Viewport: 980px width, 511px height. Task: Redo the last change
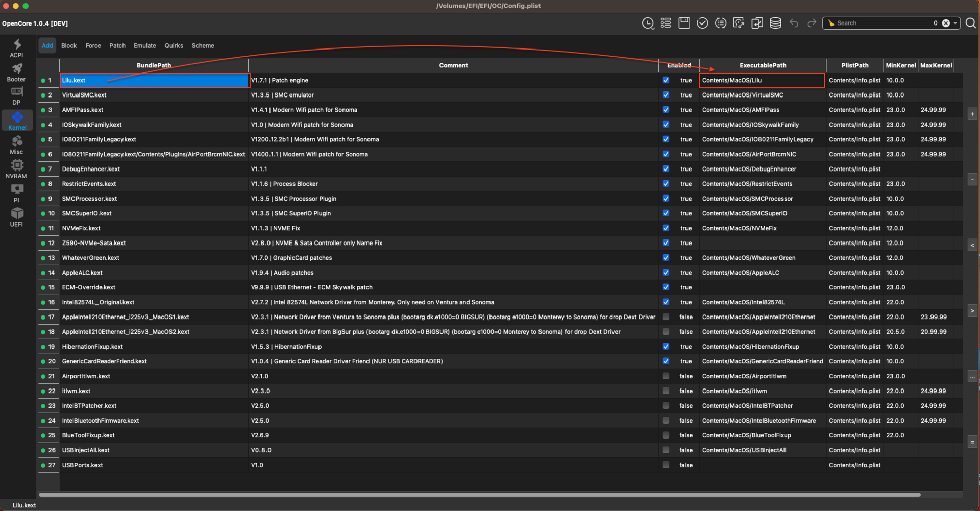point(812,23)
